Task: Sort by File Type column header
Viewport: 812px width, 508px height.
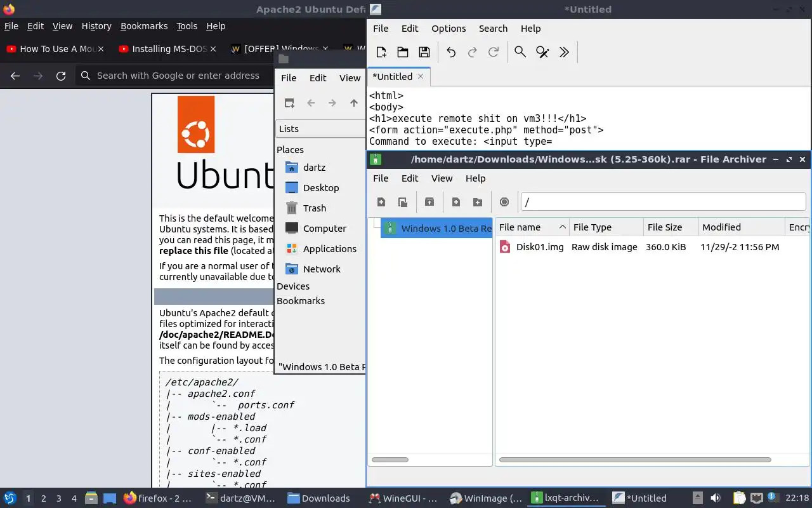Action: tap(606, 227)
